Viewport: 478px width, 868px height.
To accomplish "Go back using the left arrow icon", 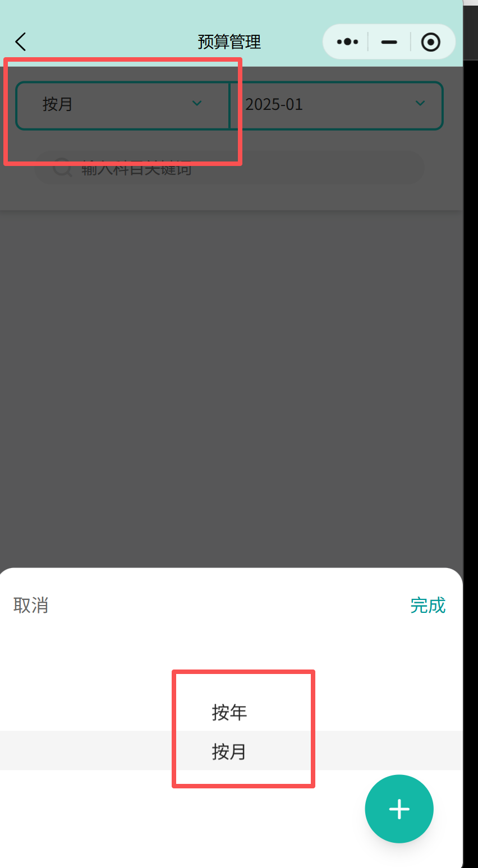I will tap(21, 42).
